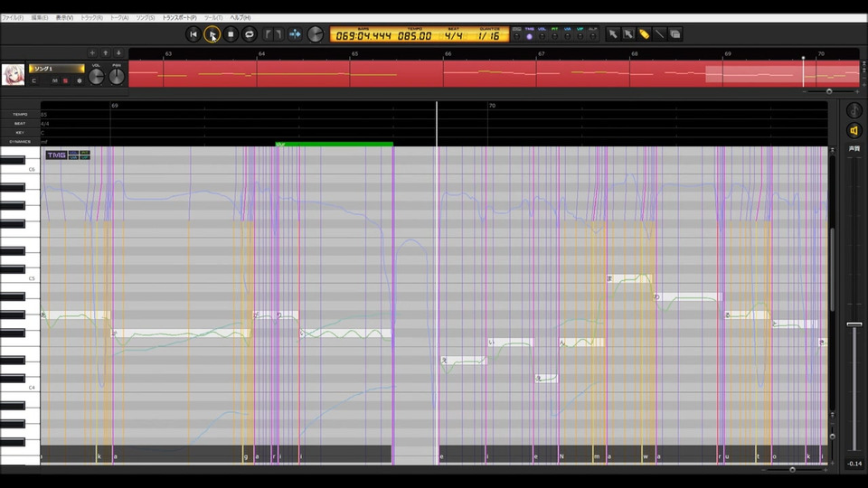Screen dimensions: 868x488
Task: Select the VIA edit mode radio
Action: (568, 36)
